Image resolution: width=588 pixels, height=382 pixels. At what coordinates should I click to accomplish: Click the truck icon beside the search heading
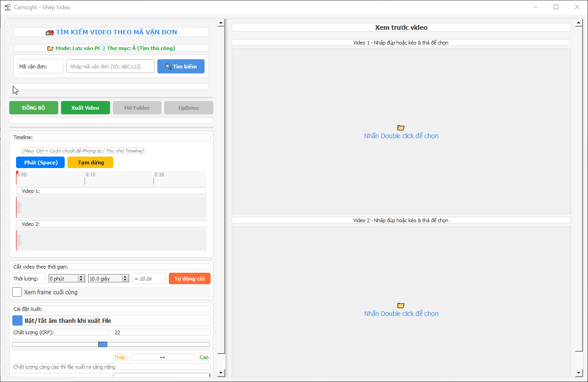50,33
